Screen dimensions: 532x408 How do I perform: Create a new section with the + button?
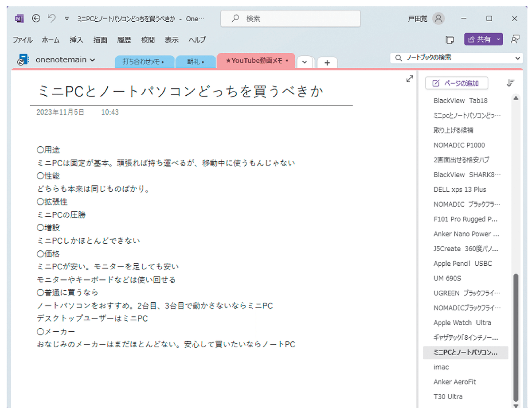[x=327, y=63]
